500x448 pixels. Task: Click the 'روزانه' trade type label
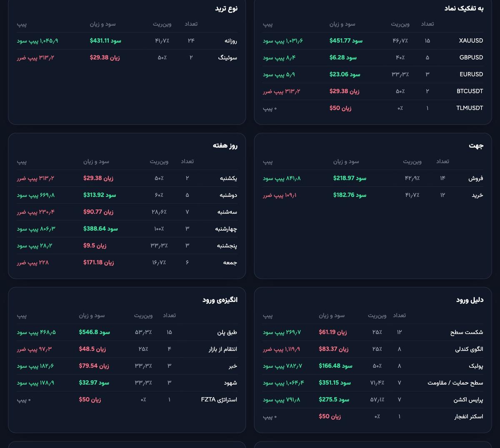click(x=230, y=41)
